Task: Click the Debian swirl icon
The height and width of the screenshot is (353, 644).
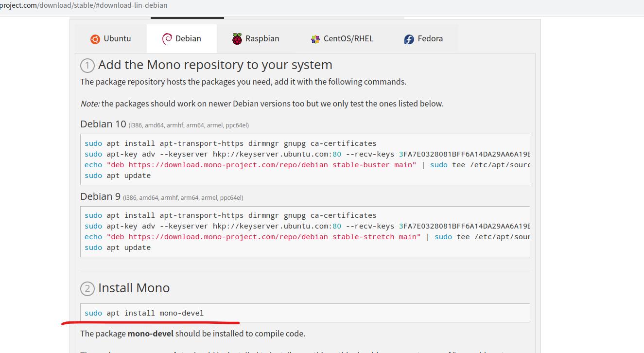Action: click(x=167, y=39)
